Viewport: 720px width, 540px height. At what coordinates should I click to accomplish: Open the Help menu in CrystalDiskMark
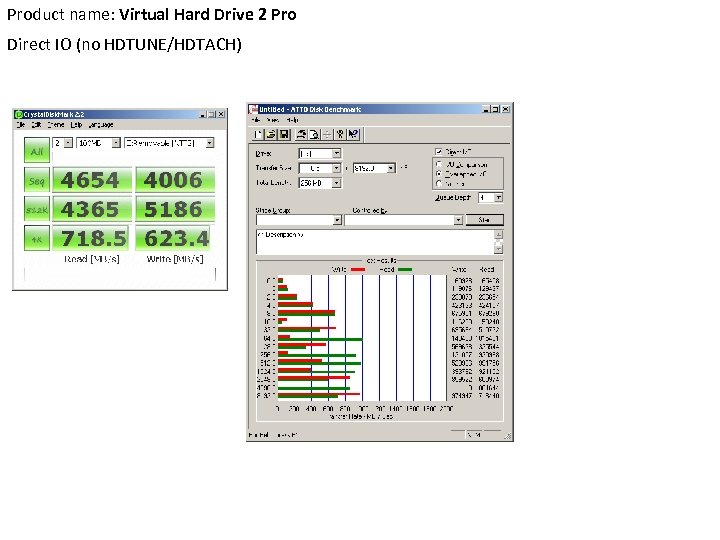[76, 125]
